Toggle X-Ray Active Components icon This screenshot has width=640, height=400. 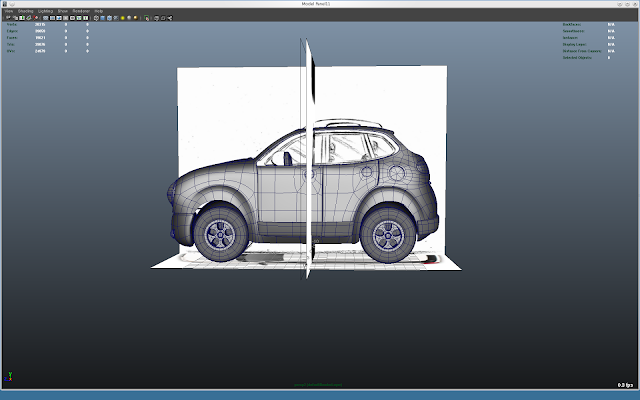163,18
